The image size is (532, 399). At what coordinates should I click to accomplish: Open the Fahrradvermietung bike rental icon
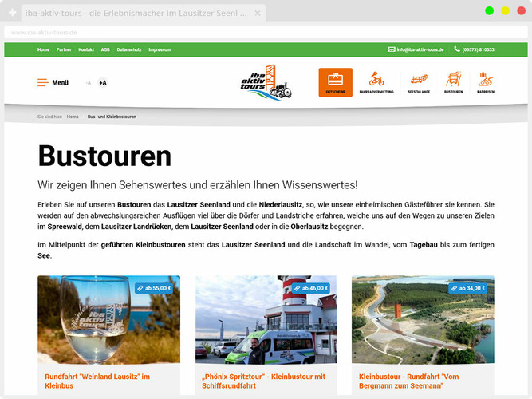tap(376, 82)
